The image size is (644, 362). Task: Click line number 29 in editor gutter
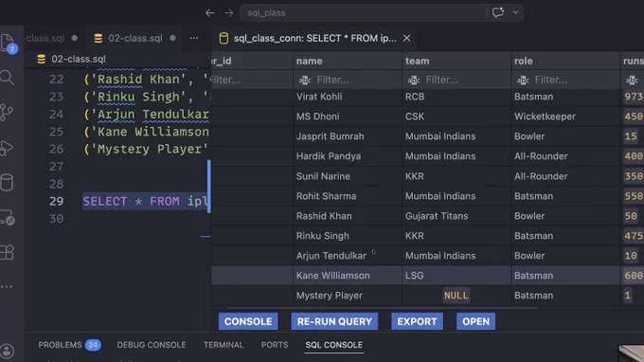pos(56,201)
